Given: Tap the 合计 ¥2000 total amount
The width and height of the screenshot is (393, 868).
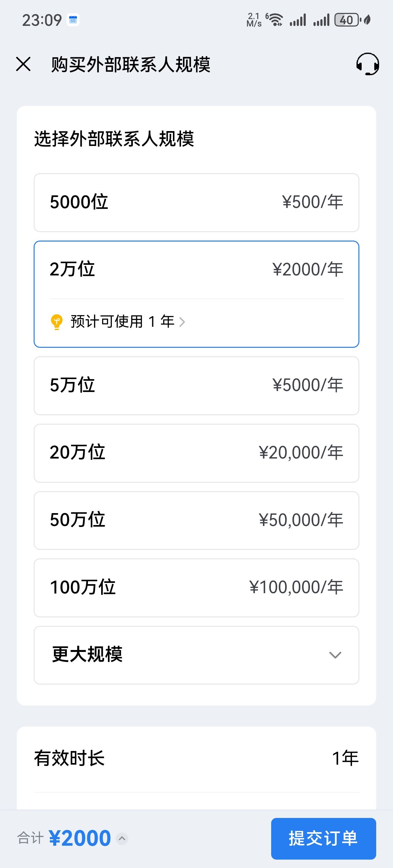Looking at the screenshot, I should point(80,838).
